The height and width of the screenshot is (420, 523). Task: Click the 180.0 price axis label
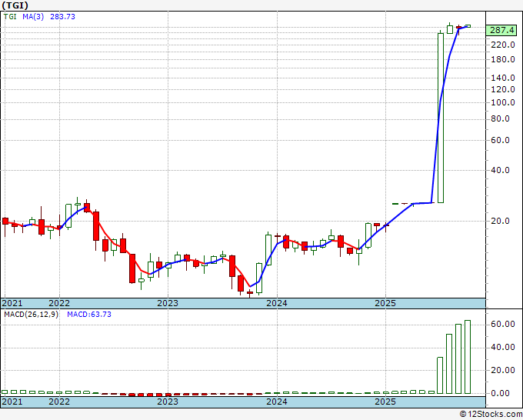(503, 59)
